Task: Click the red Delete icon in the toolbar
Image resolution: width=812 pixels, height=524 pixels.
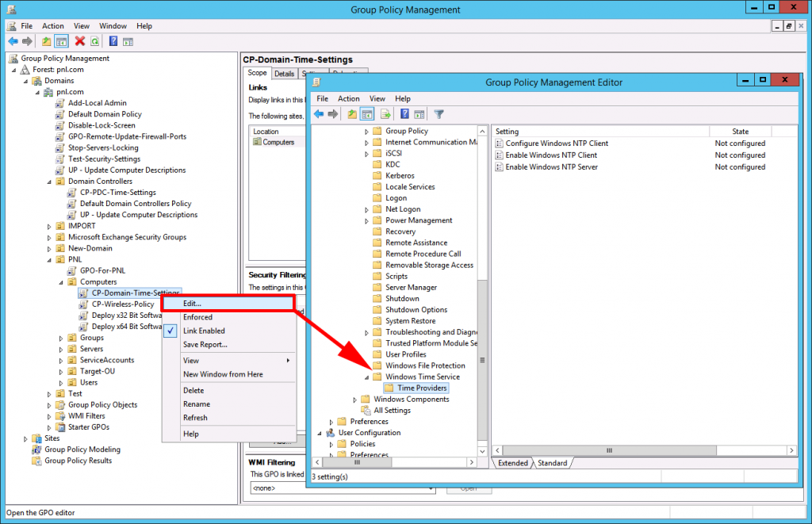Action: (x=79, y=41)
